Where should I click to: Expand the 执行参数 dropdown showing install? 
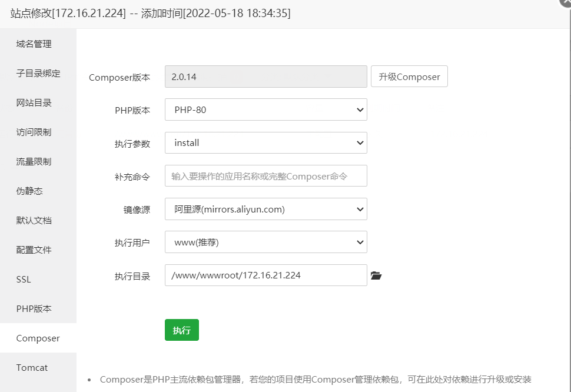[266, 142]
